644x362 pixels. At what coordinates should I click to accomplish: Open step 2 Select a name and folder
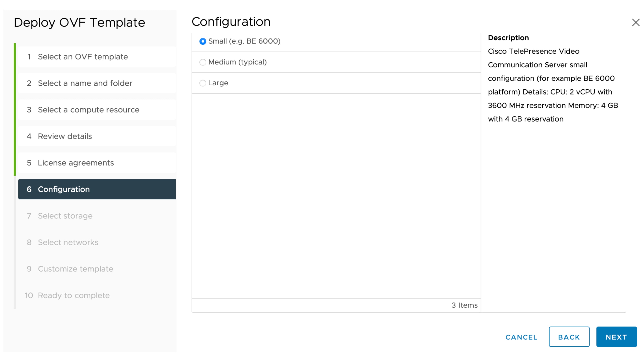[85, 83]
